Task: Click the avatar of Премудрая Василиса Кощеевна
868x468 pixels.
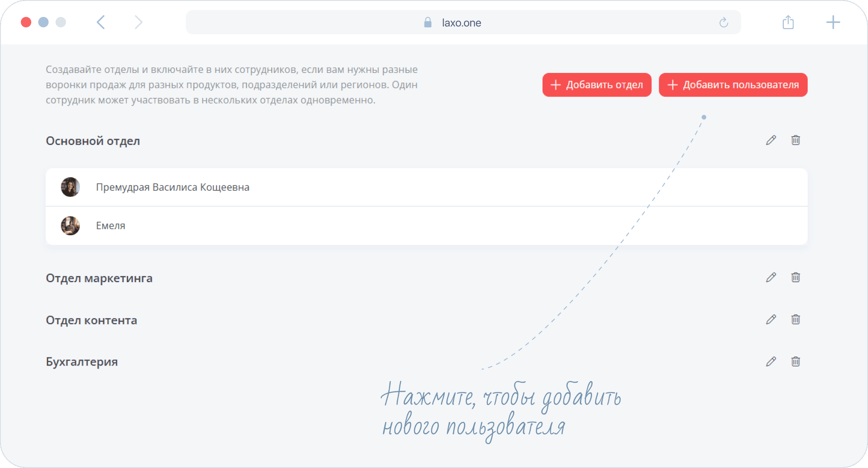Action: pos(70,187)
